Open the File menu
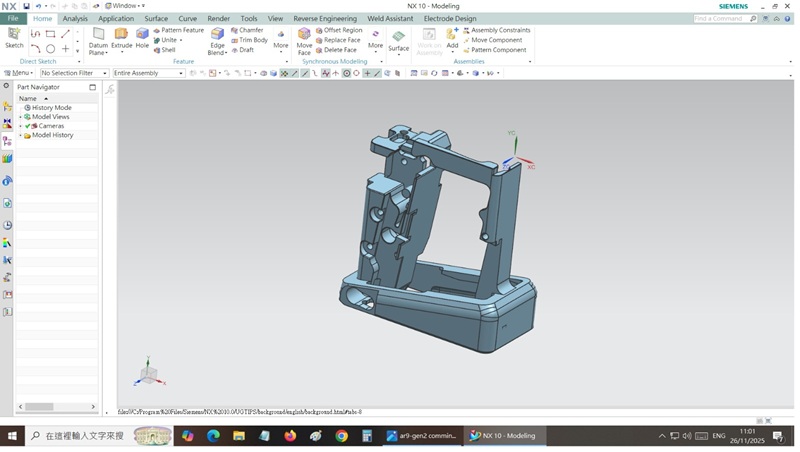This screenshot has width=800, height=452. [x=13, y=18]
